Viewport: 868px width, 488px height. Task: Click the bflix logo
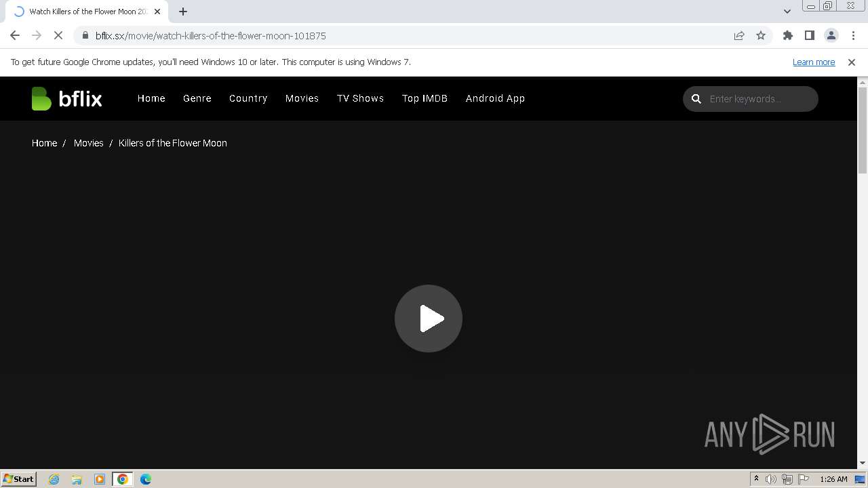pos(66,99)
